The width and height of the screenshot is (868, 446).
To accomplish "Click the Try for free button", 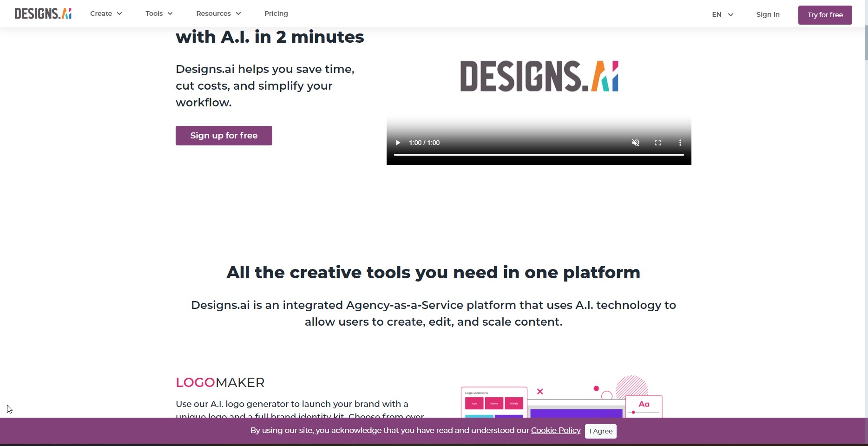I will pyautogui.click(x=825, y=15).
